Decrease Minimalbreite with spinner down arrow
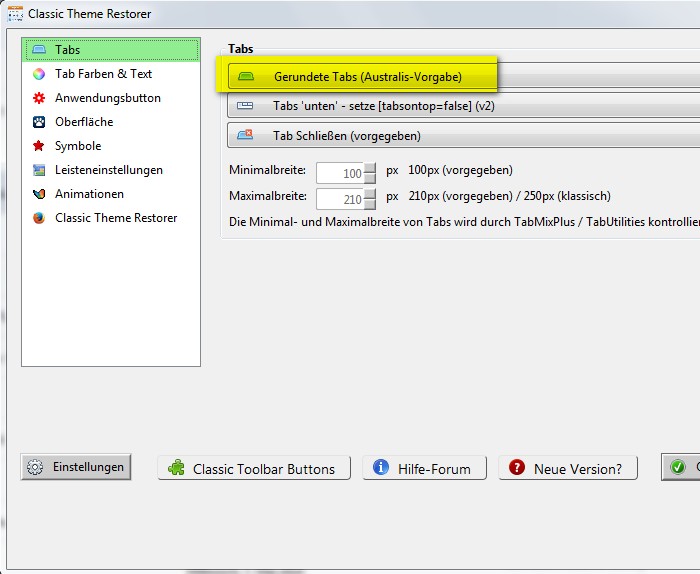Viewport: 700px width, 574px height. point(370,179)
